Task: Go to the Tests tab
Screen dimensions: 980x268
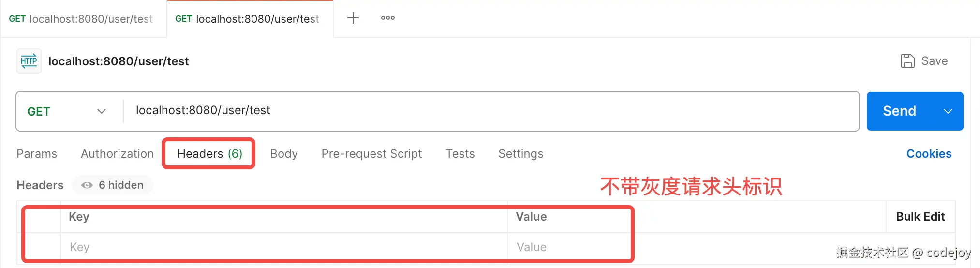Action: [460, 154]
